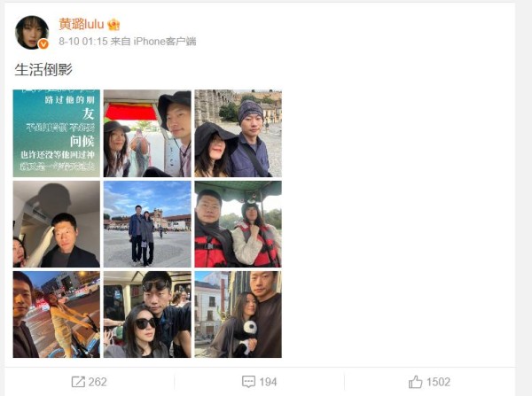Click the thumbs-up like icon

tap(415, 382)
